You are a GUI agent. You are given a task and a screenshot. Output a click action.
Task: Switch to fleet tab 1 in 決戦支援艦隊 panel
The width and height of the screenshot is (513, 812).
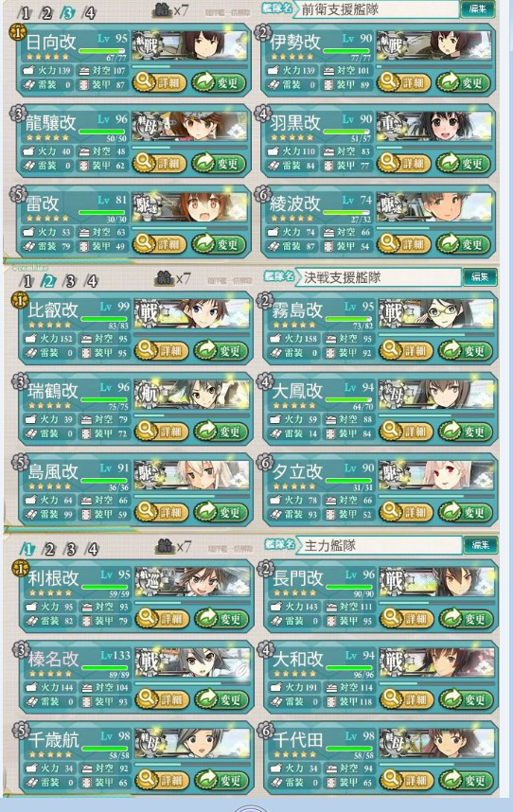pos(27,281)
